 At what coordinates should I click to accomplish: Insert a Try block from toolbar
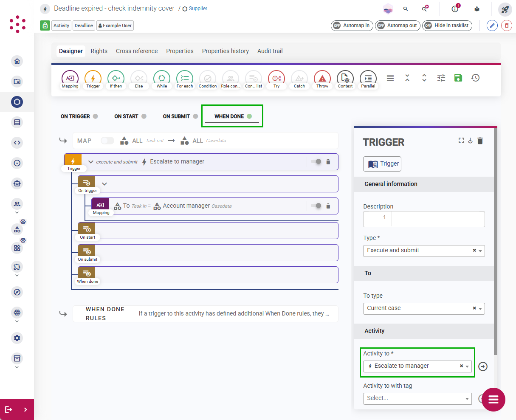[276, 79]
